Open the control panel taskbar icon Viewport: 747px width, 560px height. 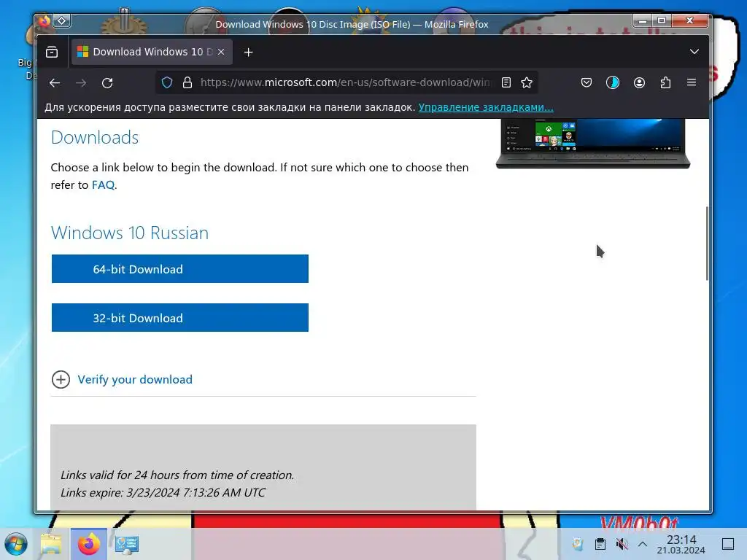point(127,544)
